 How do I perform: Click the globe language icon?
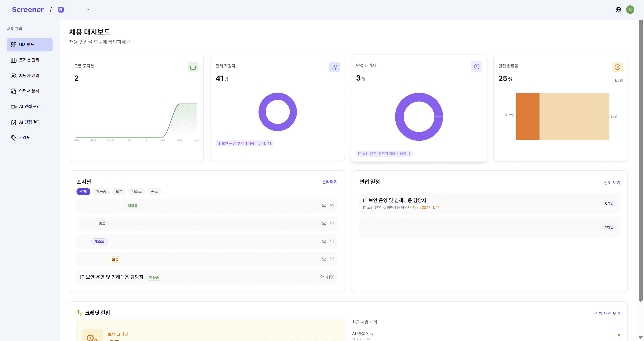pos(618,9)
